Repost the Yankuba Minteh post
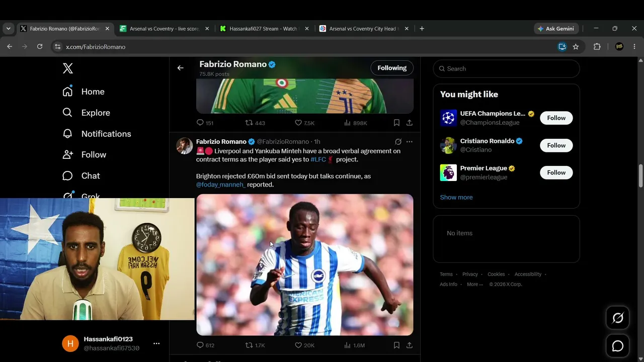Viewport: 644px width, 362px height. (249, 345)
